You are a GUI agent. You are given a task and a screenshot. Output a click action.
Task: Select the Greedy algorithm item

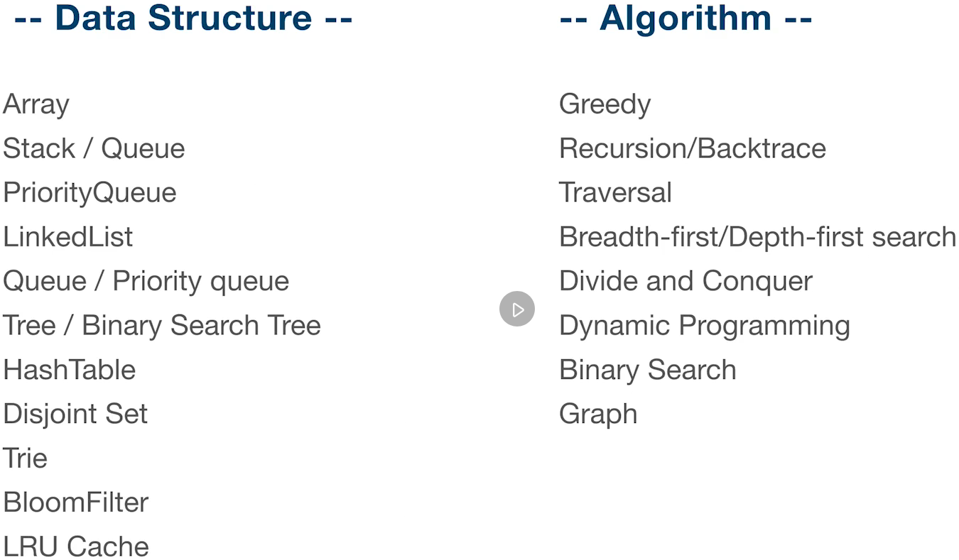(x=605, y=105)
